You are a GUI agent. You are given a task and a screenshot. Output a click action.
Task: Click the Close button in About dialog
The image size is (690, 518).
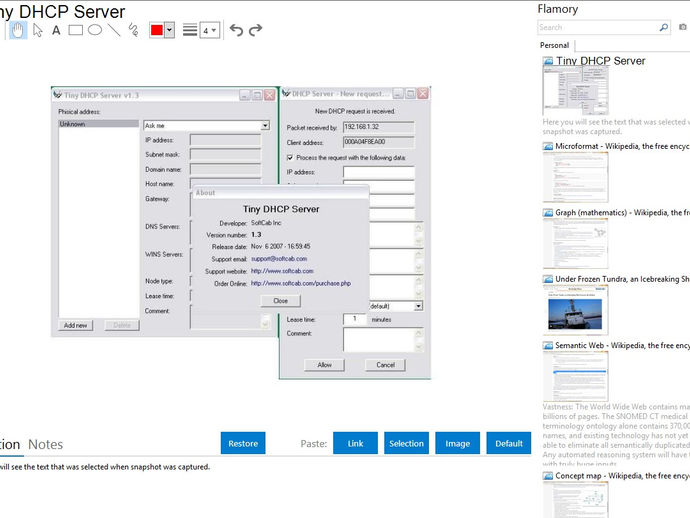point(280,301)
